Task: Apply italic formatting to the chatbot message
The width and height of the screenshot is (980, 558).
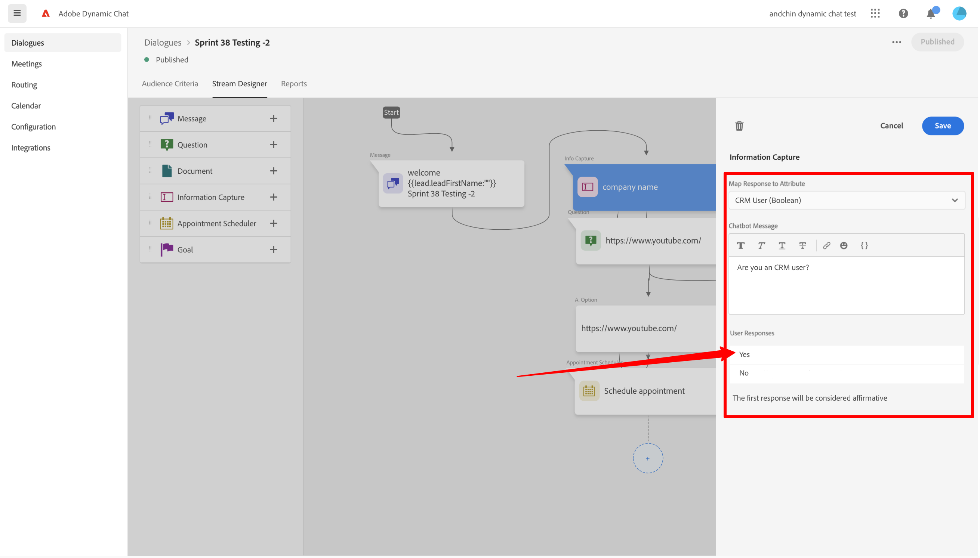Action: click(761, 246)
